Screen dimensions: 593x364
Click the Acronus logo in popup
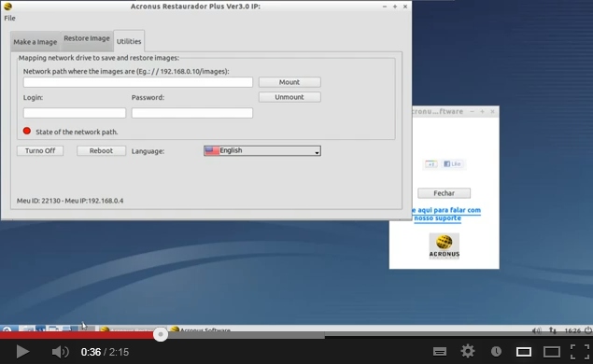click(x=444, y=246)
